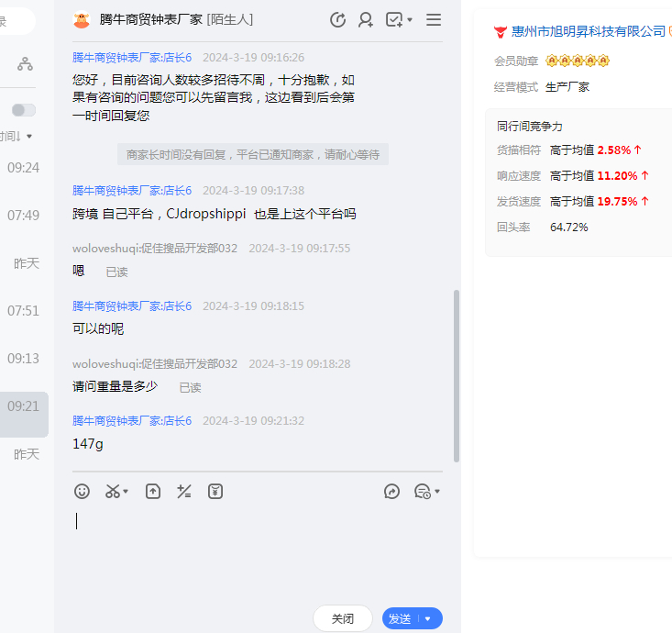Click the 可以的呢 message text

(x=98, y=329)
